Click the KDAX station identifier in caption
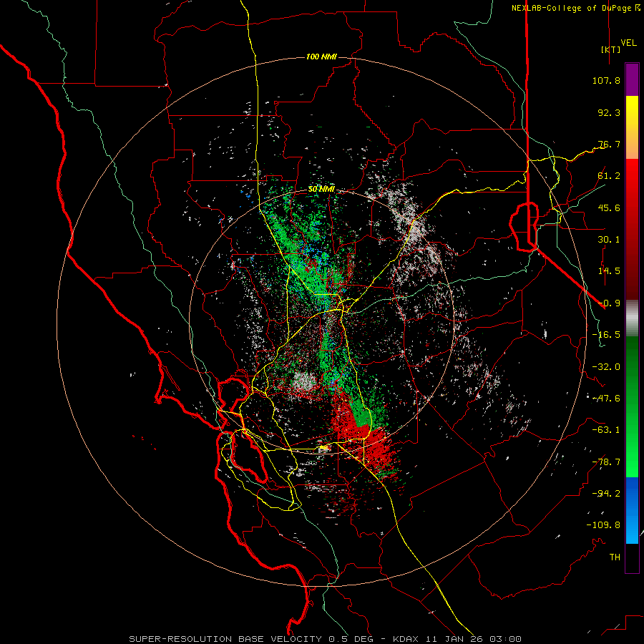The image size is (644, 644). (406, 639)
